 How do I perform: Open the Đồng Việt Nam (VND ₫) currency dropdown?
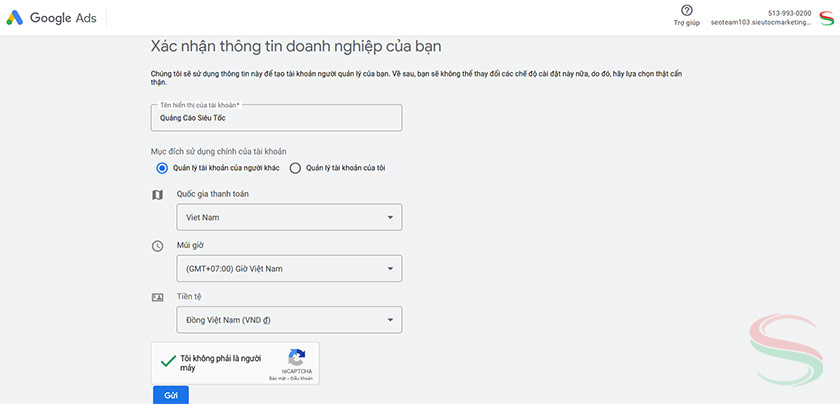click(288, 320)
